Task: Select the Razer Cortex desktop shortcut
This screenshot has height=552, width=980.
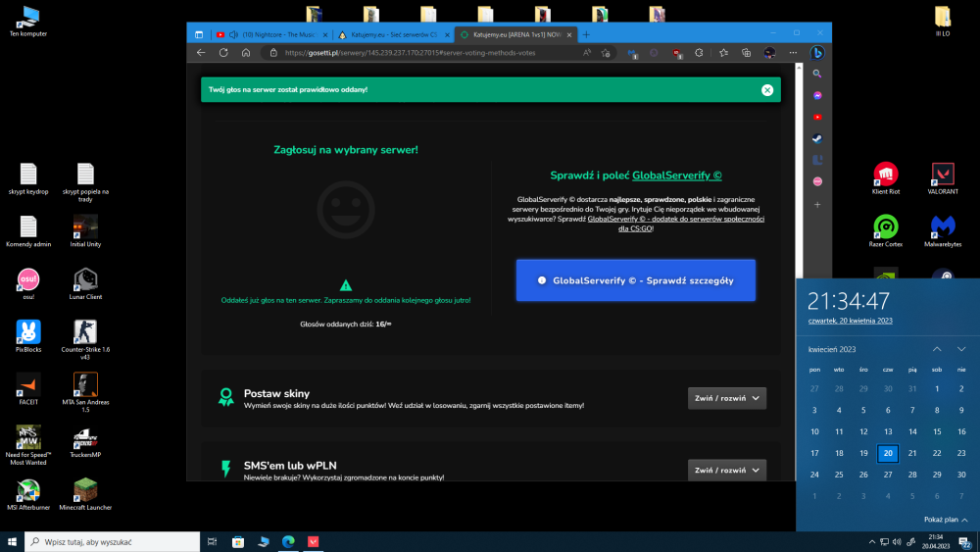Action: click(x=886, y=231)
